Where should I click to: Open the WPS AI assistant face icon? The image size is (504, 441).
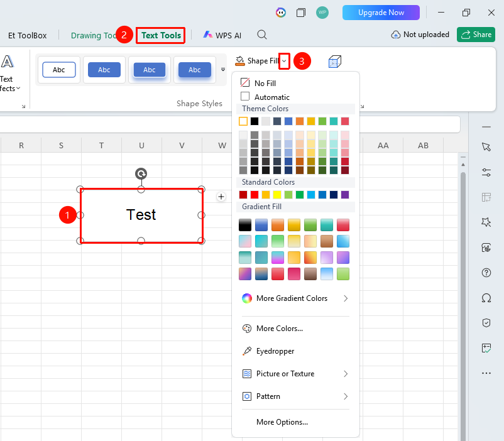point(281,13)
